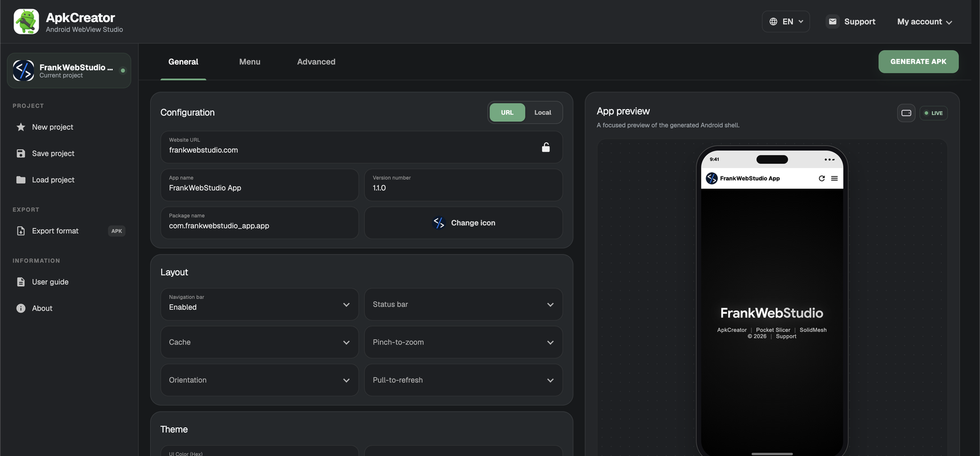Click the App preview heading
This screenshot has height=456, width=980.
(623, 111)
